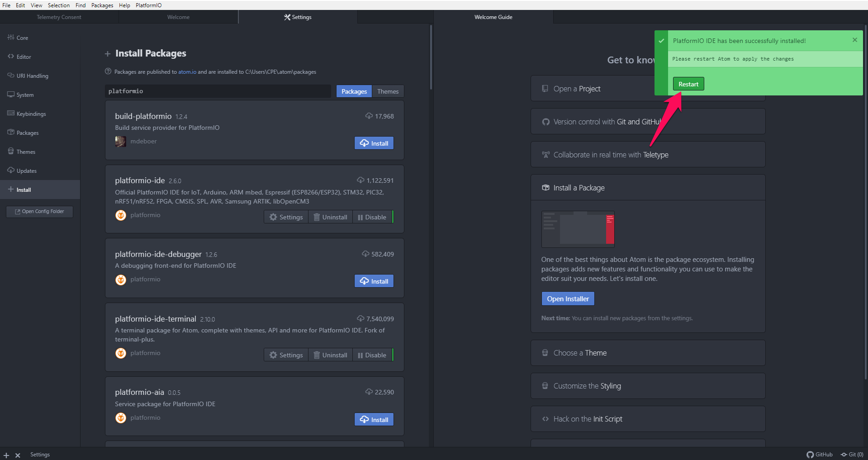
Task: Open settings for platformio-ide package
Action: click(x=286, y=217)
